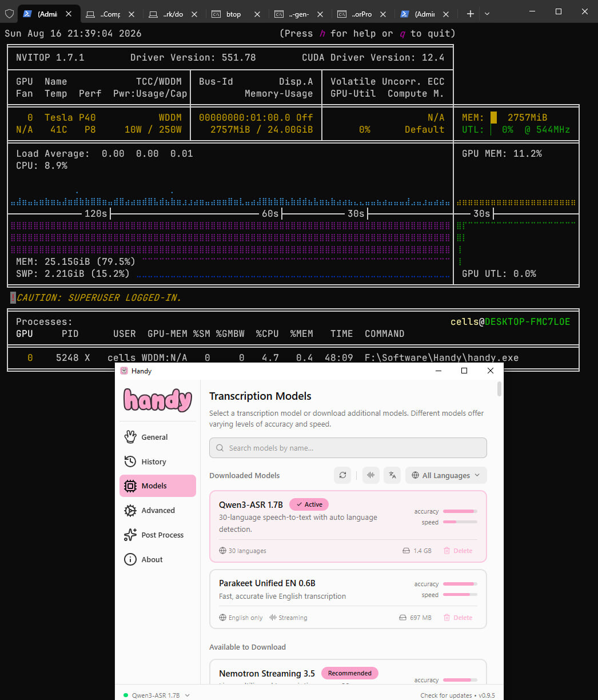Viewport: 598px width, 700px height.
Task: Click the Recommended badge on Nemotron Streaming
Action: pyautogui.click(x=350, y=673)
